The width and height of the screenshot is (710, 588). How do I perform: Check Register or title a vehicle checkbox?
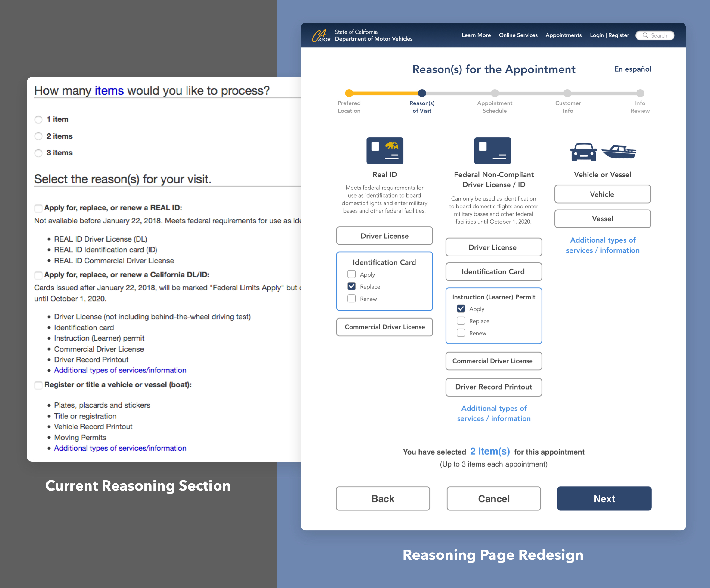(39, 385)
